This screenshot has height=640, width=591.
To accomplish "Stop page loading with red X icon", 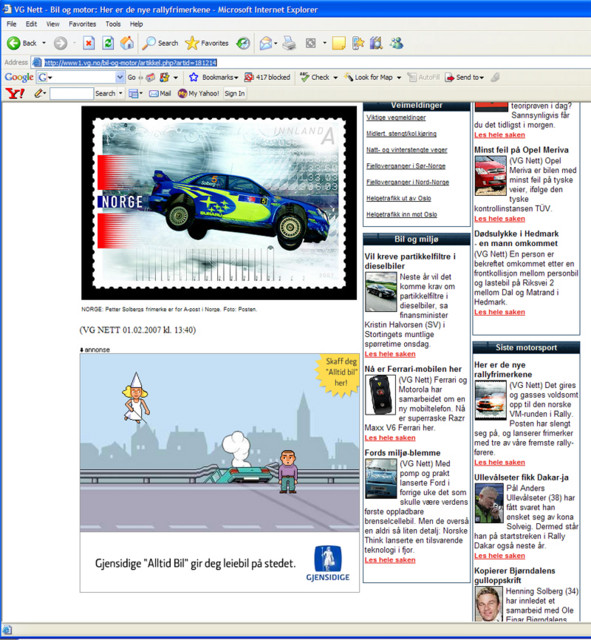I will [89, 43].
